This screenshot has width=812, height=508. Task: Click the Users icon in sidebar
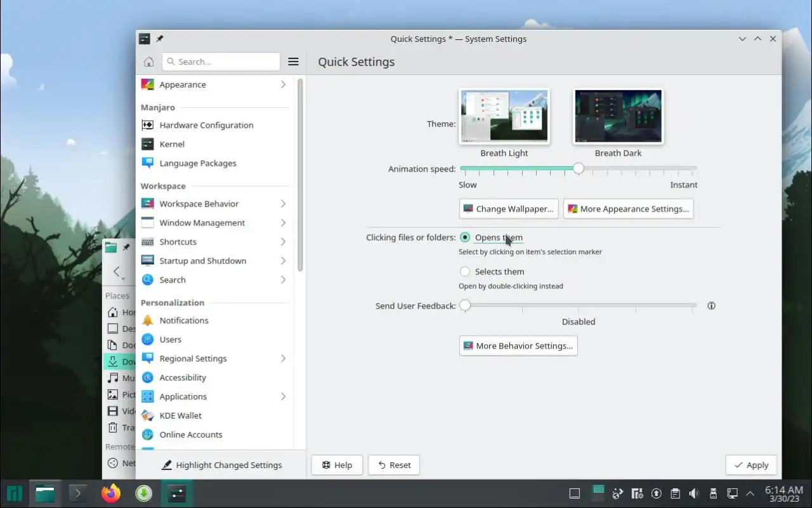click(147, 340)
